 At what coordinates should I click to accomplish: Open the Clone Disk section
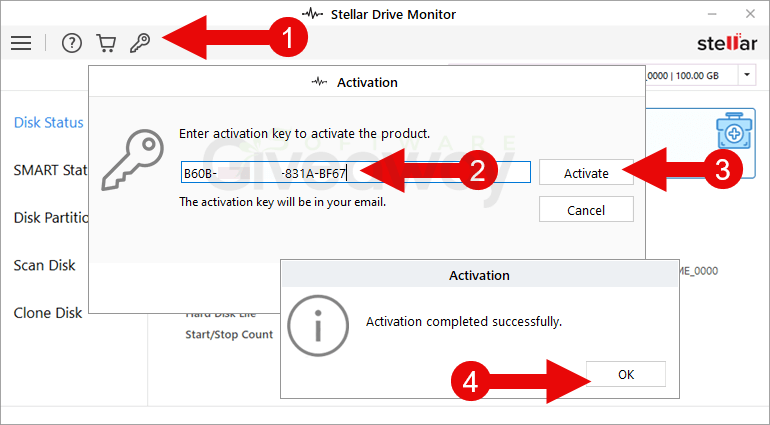coord(48,313)
